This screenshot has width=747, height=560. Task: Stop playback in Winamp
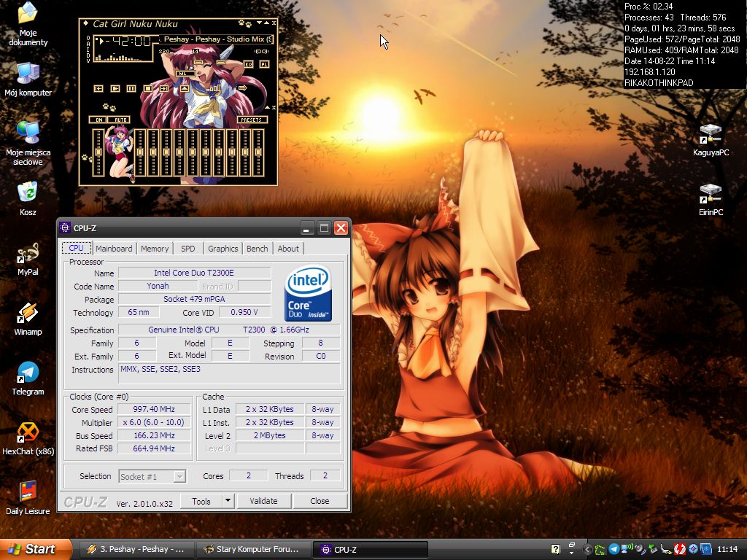(148, 88)
